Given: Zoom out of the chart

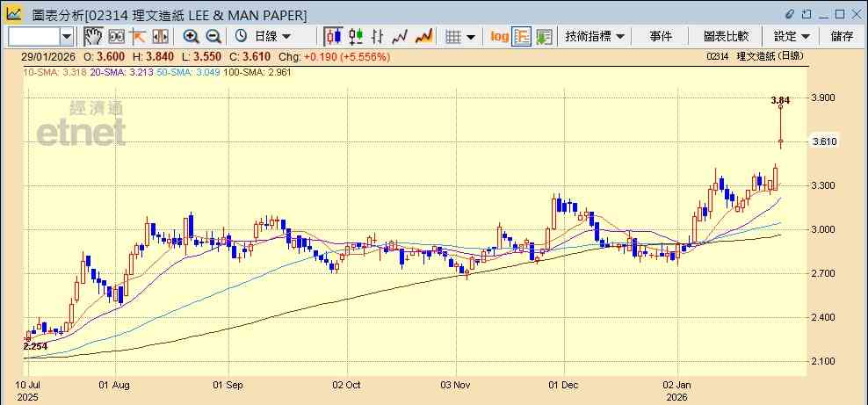Looking at the screenshot, I should click(213, 37).
